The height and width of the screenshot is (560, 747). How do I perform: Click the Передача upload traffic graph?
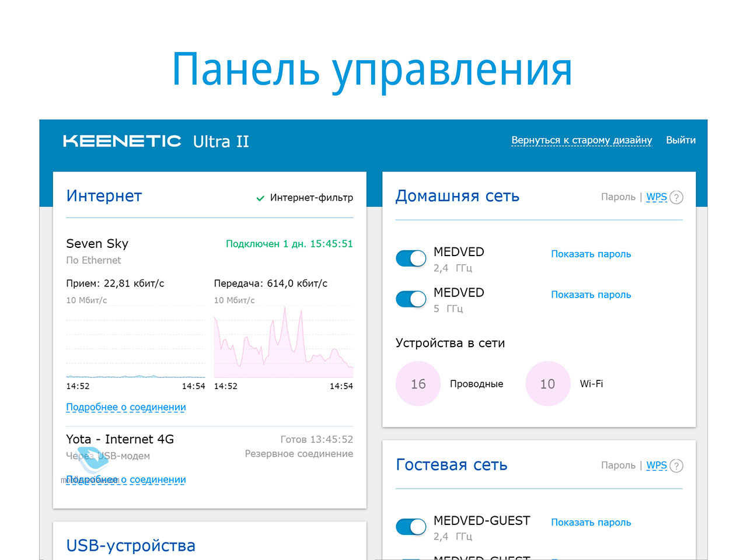click(284, 344)
